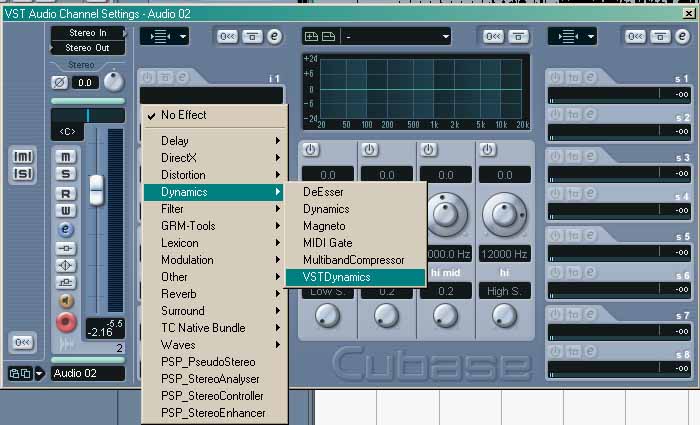The height and width of the screenshot is (425, 700).
Task: Enable the low EQ band power button
Action: point(311,150)
